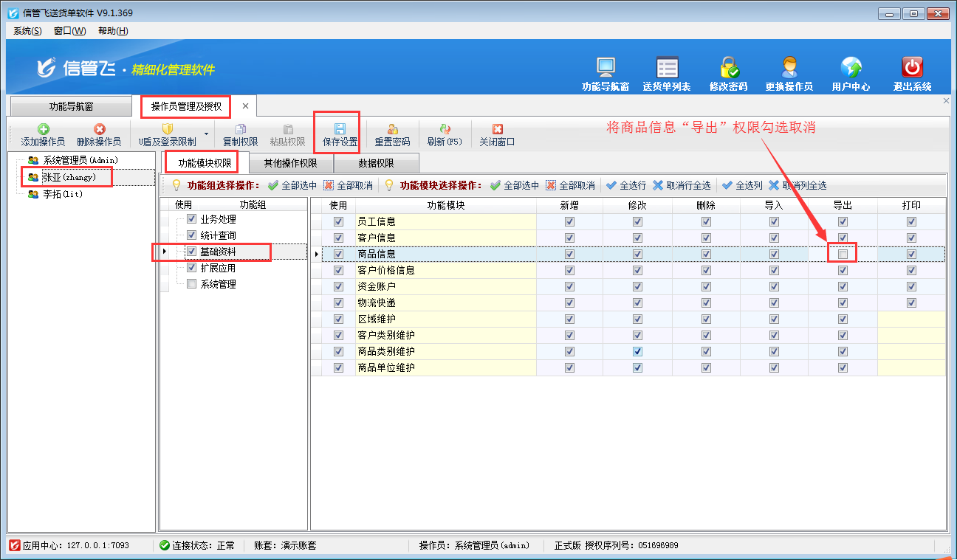Viewport: 957px width, 560px height.
Task: Click the 刷新(F5) refresh icon
Action: tap(445, 129)
